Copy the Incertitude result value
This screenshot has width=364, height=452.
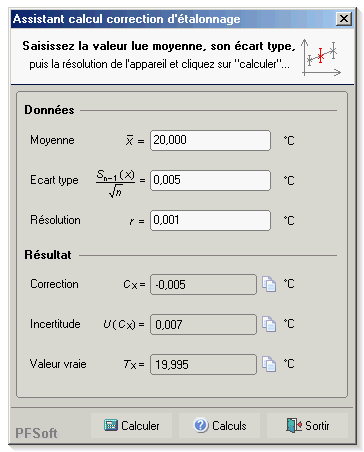pyautogui.click(x=269, y=324)
